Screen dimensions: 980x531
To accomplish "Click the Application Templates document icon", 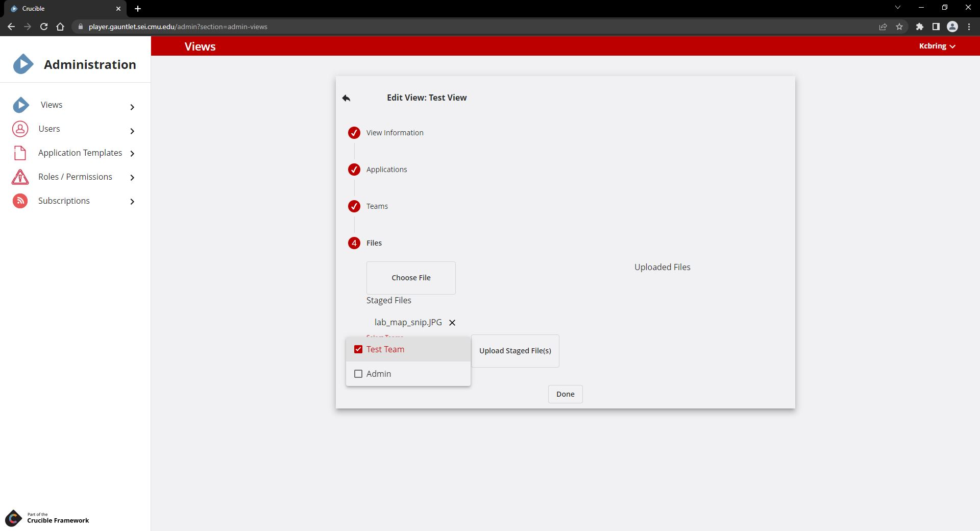I will click(19, 153).
